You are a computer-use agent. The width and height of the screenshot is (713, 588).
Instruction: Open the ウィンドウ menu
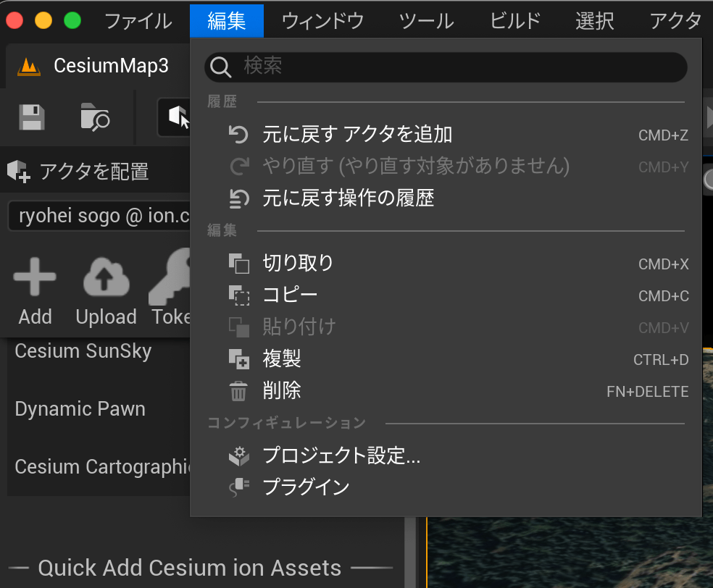tap(323, 21)
